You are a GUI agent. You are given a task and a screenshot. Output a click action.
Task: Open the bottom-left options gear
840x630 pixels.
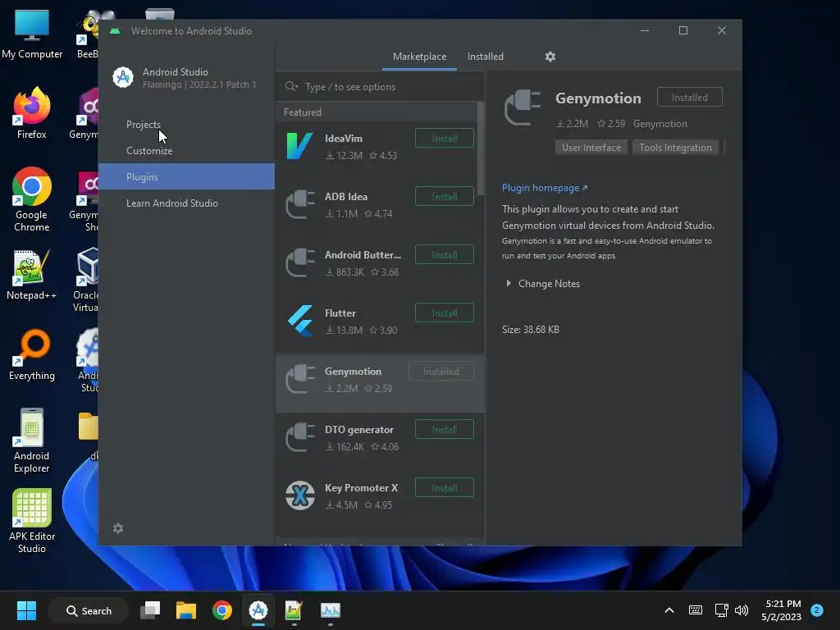click(x=118, y=529)
